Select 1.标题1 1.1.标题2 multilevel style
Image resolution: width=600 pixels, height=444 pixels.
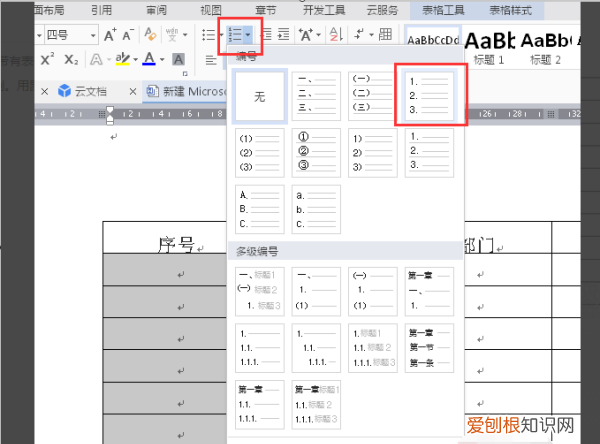373,348
